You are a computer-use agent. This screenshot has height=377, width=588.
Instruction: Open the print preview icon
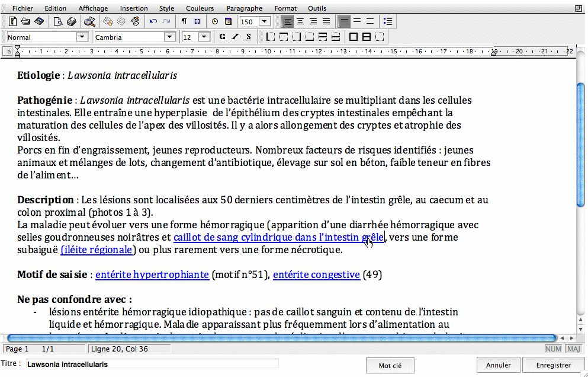click(x=58, y=22)
